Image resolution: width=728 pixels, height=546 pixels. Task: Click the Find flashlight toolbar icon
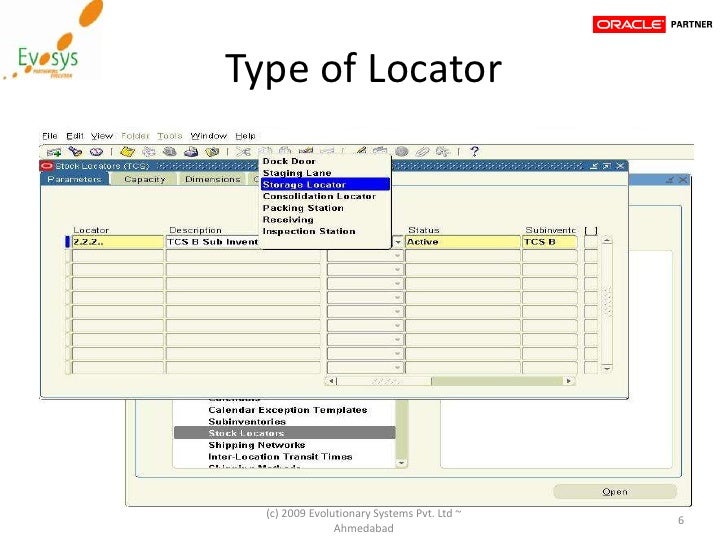[75, 151]
